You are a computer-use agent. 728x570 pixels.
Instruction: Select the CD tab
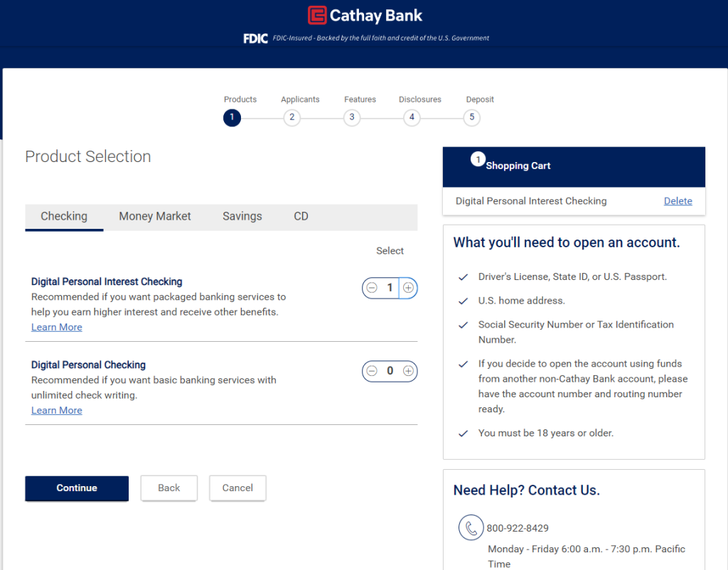[301, 216]
